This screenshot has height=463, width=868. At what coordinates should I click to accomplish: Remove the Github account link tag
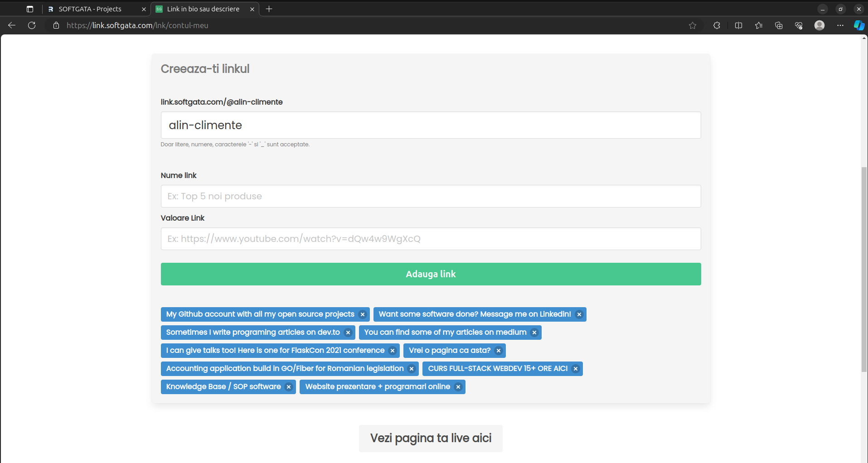point(362,314)
